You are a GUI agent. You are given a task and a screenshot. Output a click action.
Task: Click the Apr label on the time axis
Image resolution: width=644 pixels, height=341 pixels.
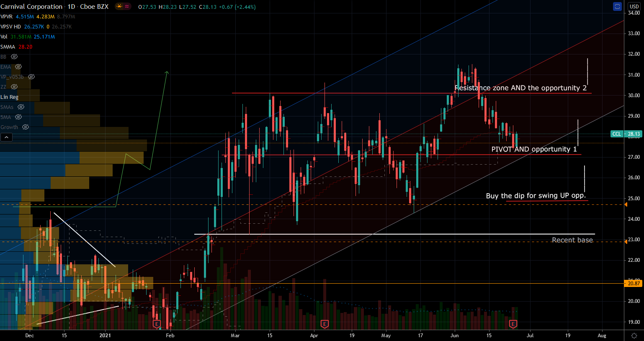314,336
